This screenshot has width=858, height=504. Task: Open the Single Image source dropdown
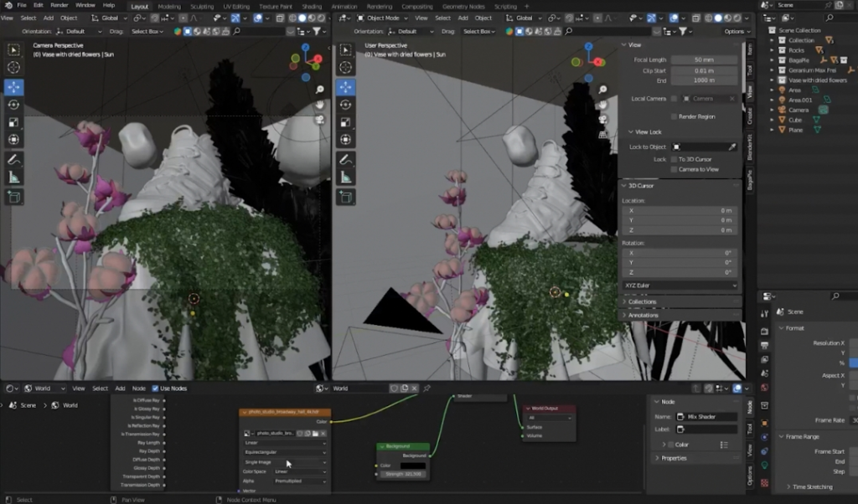point(285,462)
